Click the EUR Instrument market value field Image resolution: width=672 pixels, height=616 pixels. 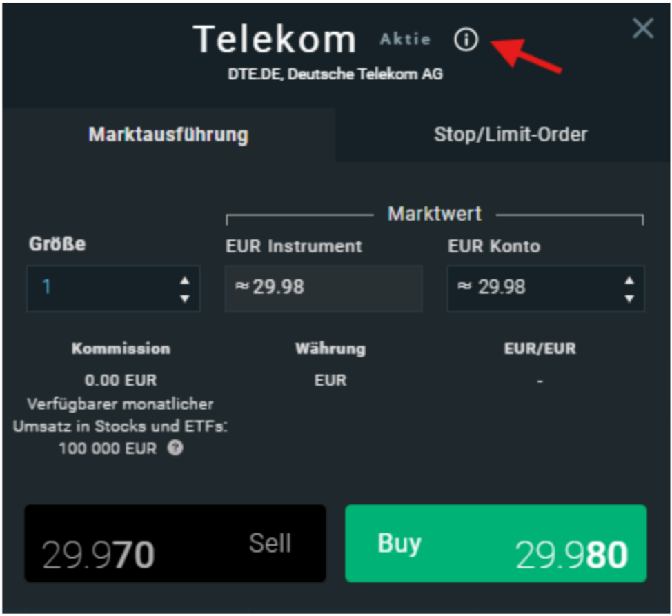[323, 288]
